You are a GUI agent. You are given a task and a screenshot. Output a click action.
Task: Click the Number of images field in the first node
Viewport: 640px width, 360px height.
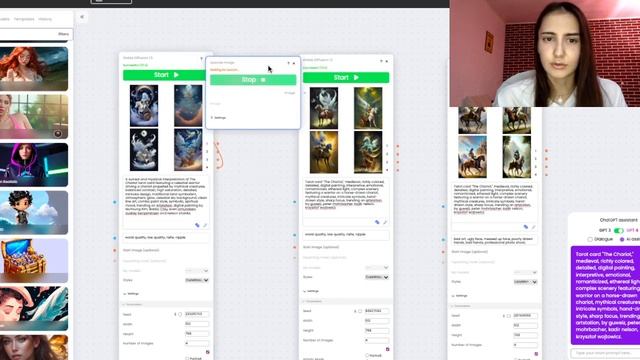[x=197, y=343]
